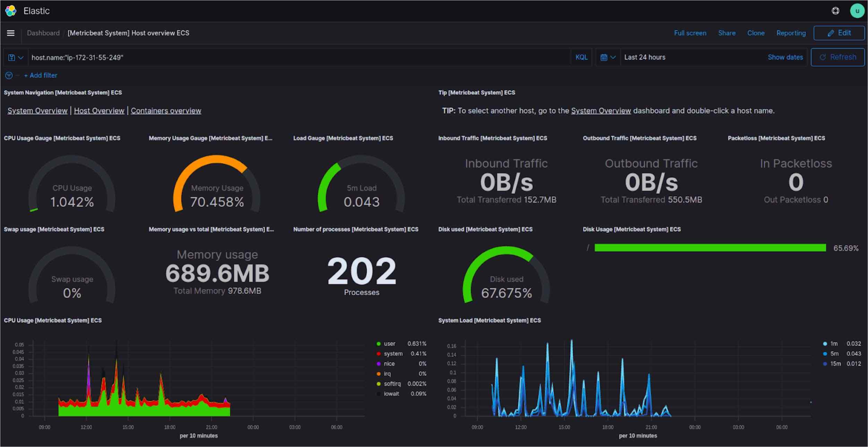868x447 pixels.
Task: Open help via the life-ring icon
Action: click(836, 11)
